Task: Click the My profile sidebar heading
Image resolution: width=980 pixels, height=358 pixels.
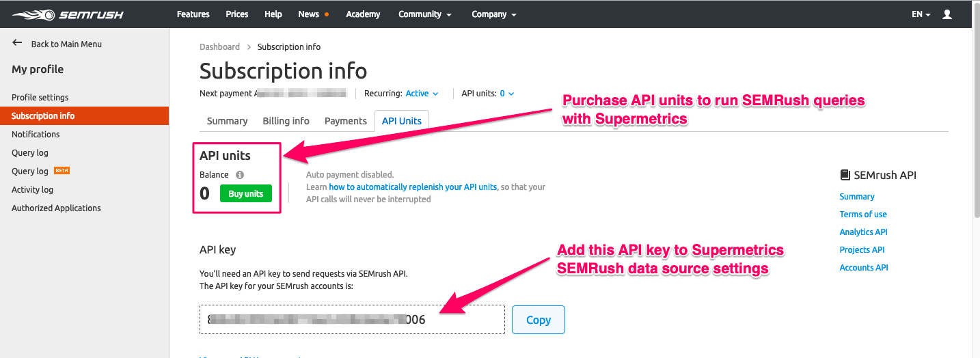Action: [x=38, y=69]
